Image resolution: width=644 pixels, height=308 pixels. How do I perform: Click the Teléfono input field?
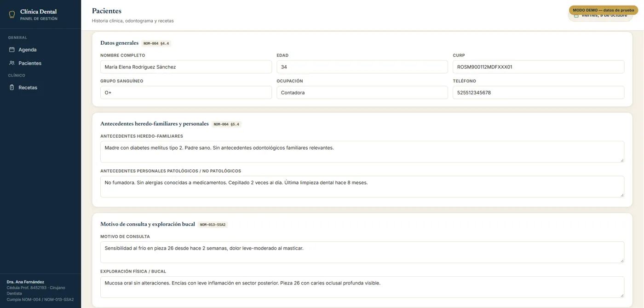538,93
